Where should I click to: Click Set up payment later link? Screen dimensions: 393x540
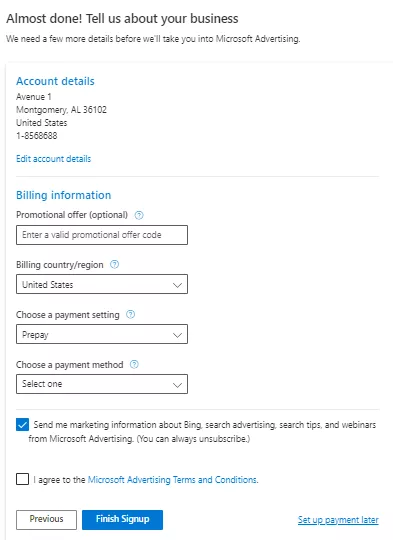[338, 520]
